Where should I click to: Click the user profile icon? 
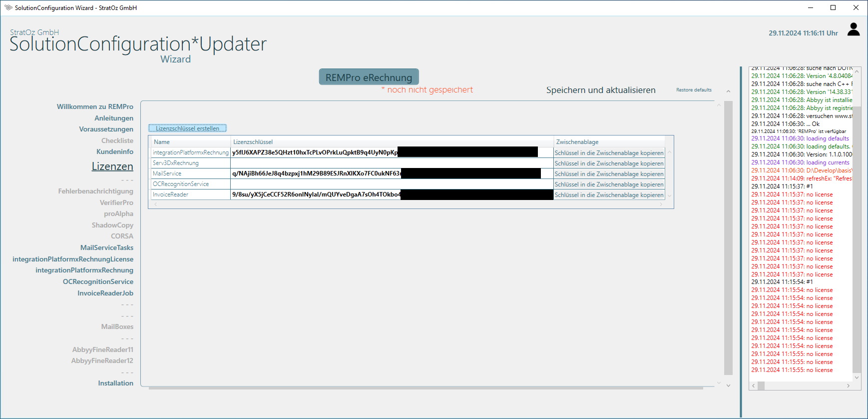click(854, 30)
